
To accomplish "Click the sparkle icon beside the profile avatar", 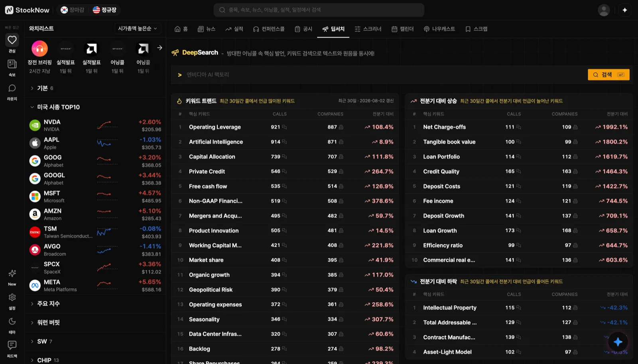I will pyautogui.click(x=625, y=10).
